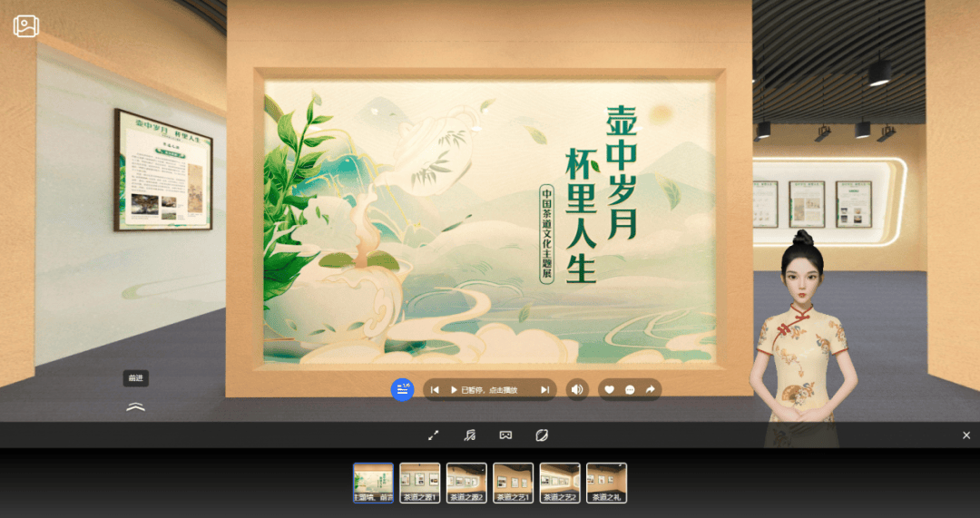Open the blue guided tour list button
980x518 pixels.
coord(403,389)
